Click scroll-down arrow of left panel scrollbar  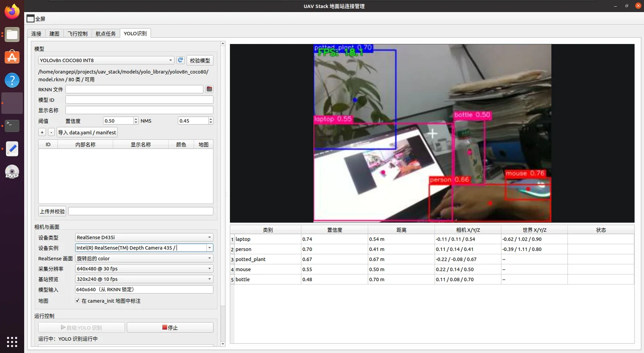(x=223, y=344)
